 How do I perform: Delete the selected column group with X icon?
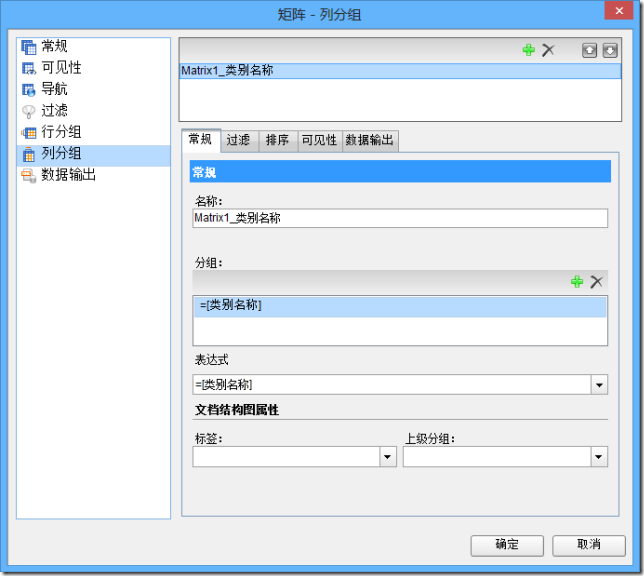click(x=548, y=50)
